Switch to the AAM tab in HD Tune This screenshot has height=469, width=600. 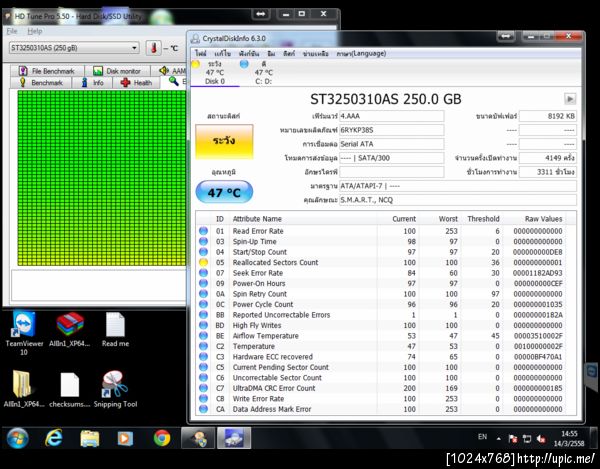pyautogui.click(x=172, y=71)
